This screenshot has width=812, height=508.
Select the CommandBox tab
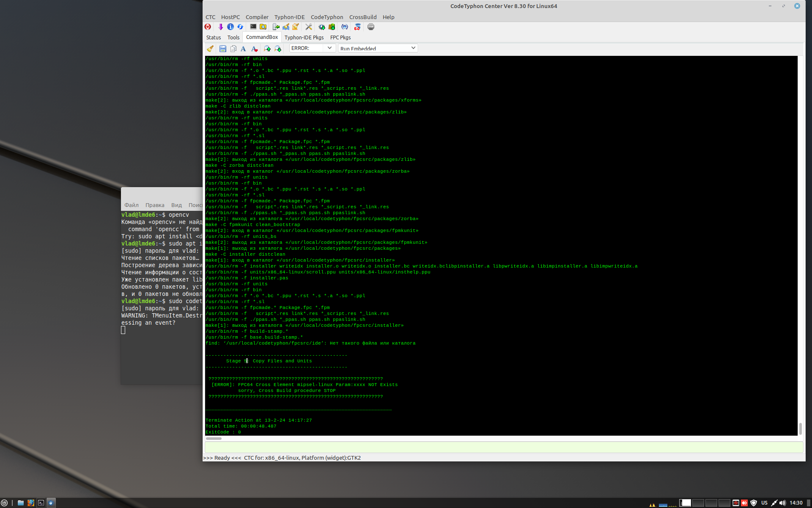[262, 37]
